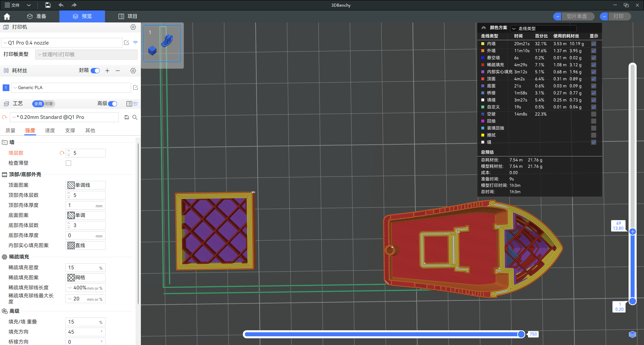Search process settings with magnifier icon
644x345 pixels.
pos(135,117)
